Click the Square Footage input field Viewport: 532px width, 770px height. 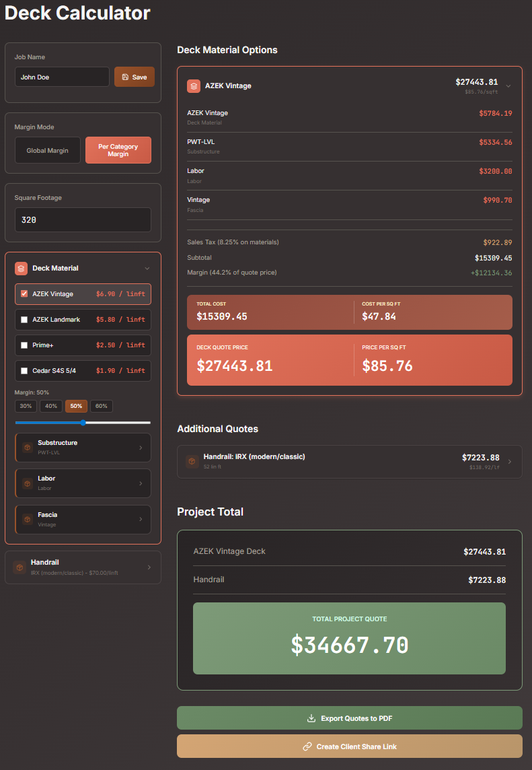[83, 220]
